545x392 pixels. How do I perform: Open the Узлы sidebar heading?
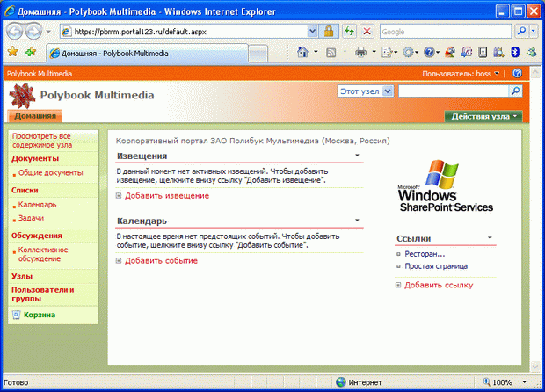point(22,276)
